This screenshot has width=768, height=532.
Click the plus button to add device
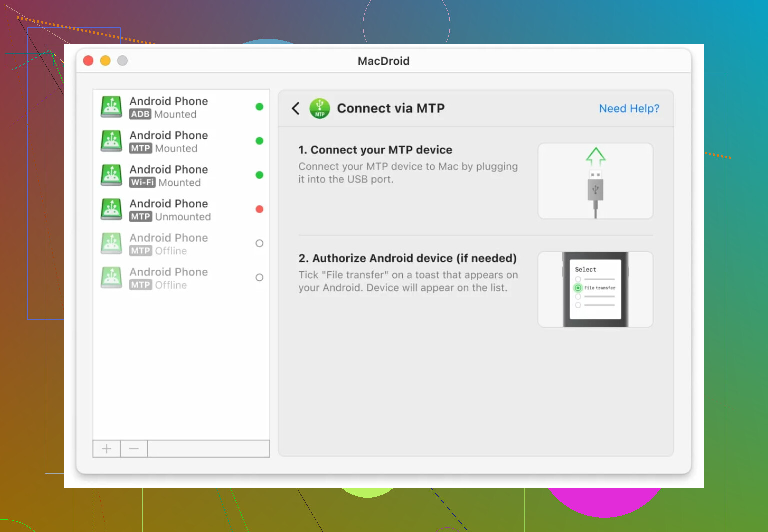[107, 449]
